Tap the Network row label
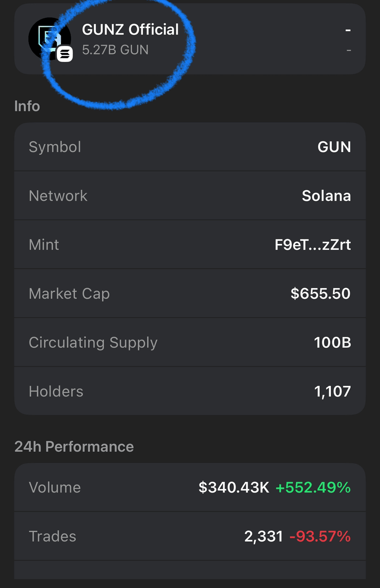The image size is (380, 588). tap(58, 196)
